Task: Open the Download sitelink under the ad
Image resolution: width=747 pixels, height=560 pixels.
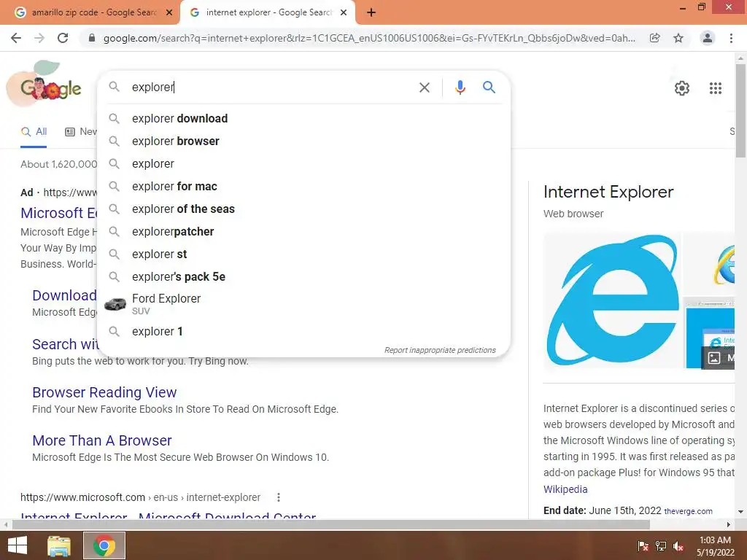Action: point(64,295)
